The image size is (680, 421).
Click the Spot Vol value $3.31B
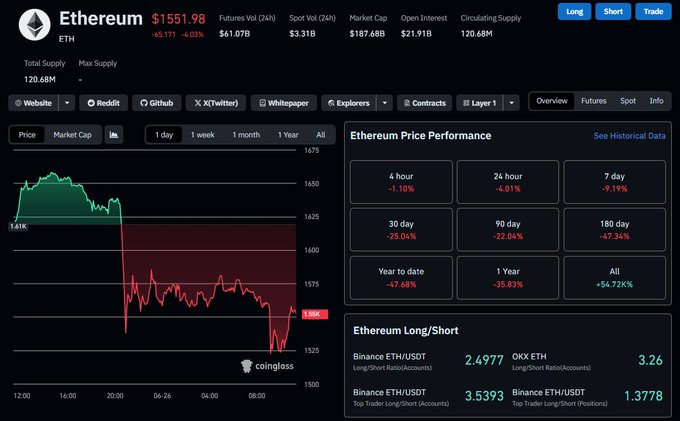click(x=302, y=34)
